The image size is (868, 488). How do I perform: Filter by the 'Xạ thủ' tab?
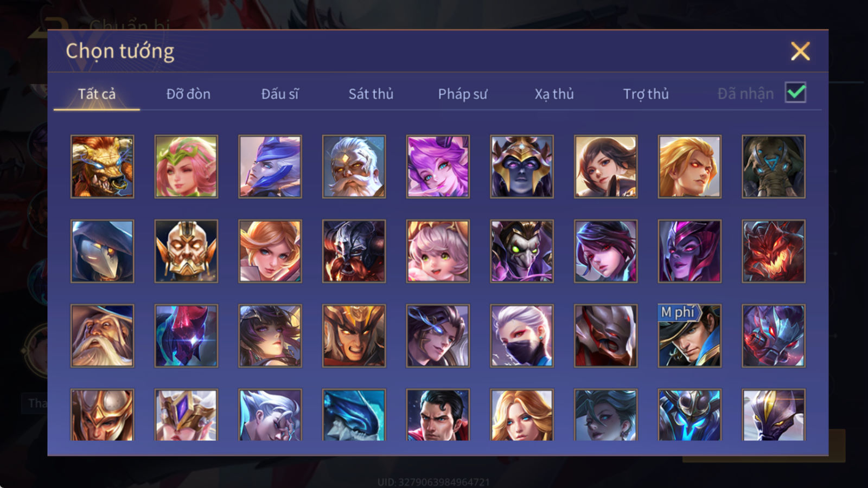[554, 94]
